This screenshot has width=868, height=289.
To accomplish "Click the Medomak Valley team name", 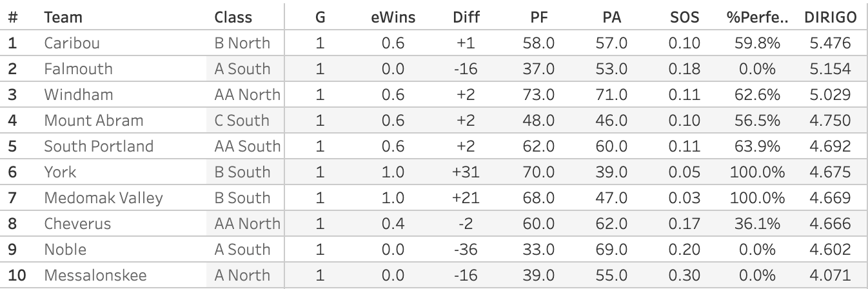I will point(103,198).
